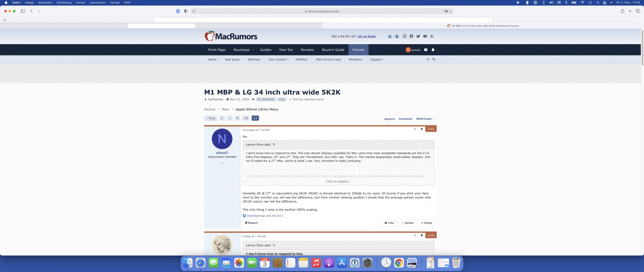Show Safari tab overview icon
This screenshot has height=272, width=644.
(x=638, y=11)
